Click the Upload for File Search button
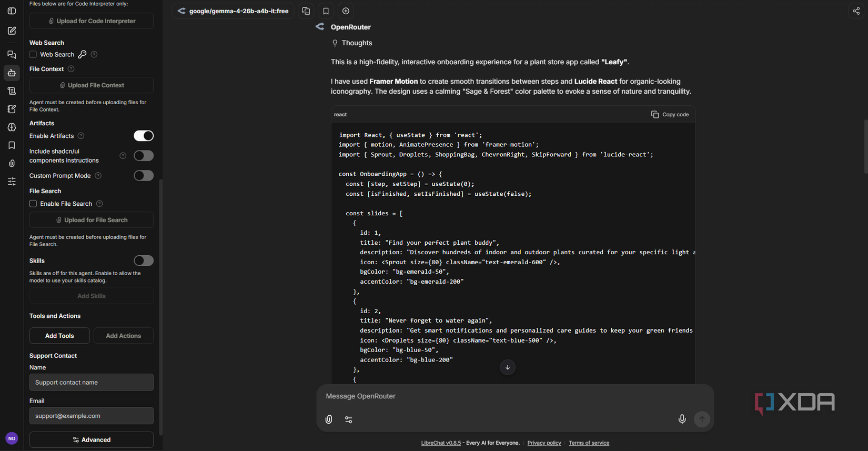Image resolution: width=868 pixels, height=451 pixels. [92, 220]
